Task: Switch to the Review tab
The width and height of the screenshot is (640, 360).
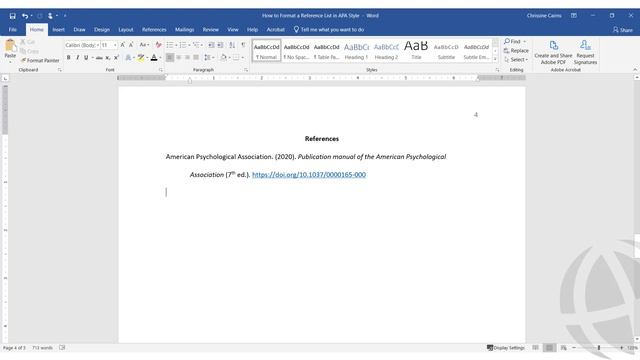Action: tap(211, 30)
